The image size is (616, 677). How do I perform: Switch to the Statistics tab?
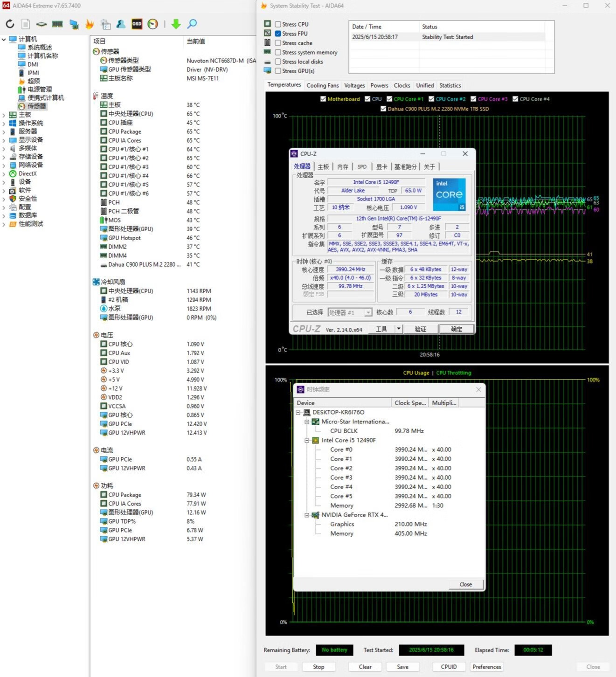pyautogui.click(x=450, y=85)
